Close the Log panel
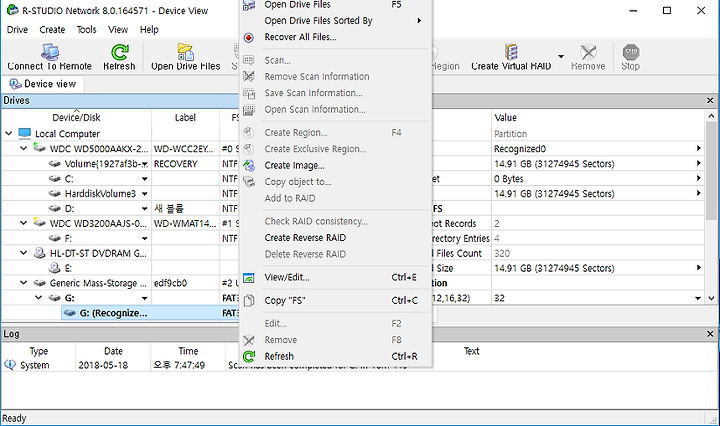720x426 pixels. [x=710, y=334]
